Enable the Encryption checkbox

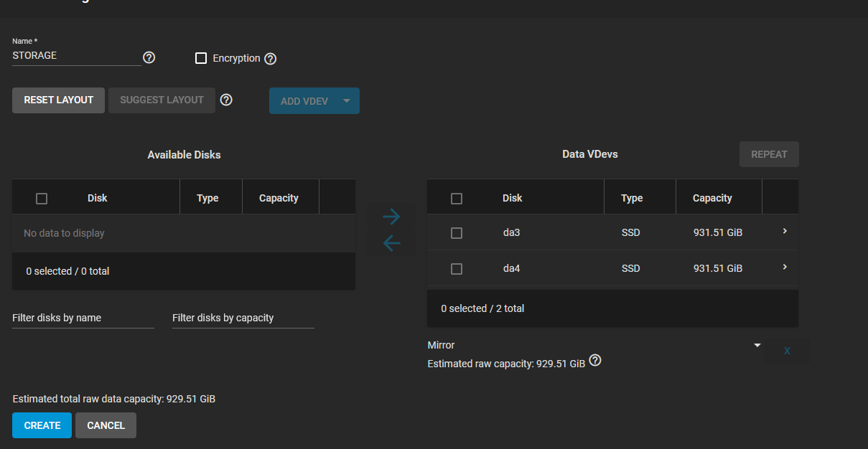point(201,58)
